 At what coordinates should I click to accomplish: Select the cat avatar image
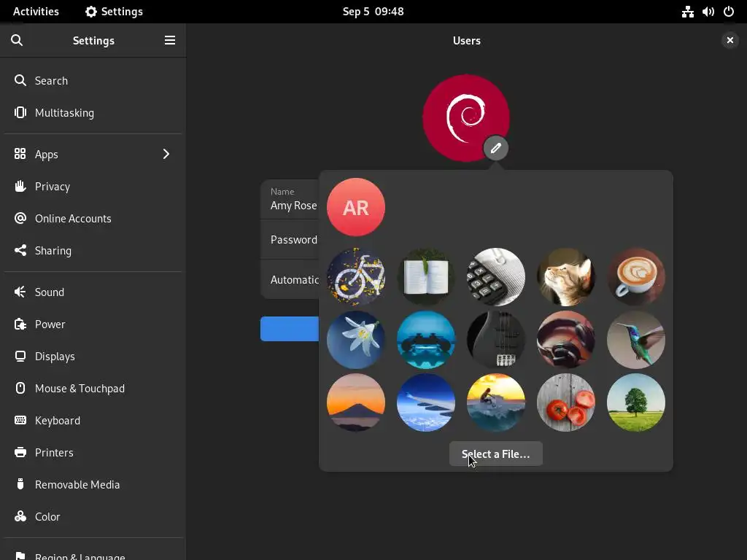[566, 276]
